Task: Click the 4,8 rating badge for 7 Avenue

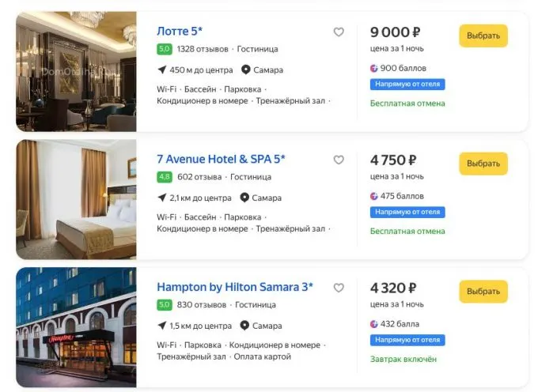Action: (165, 177)
